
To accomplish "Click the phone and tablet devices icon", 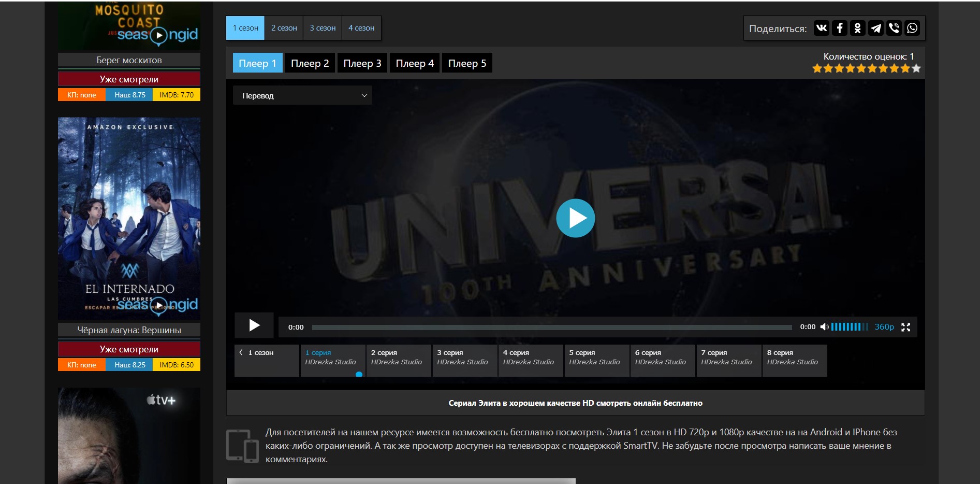I will pyautogui.click(x=242, y=446).
